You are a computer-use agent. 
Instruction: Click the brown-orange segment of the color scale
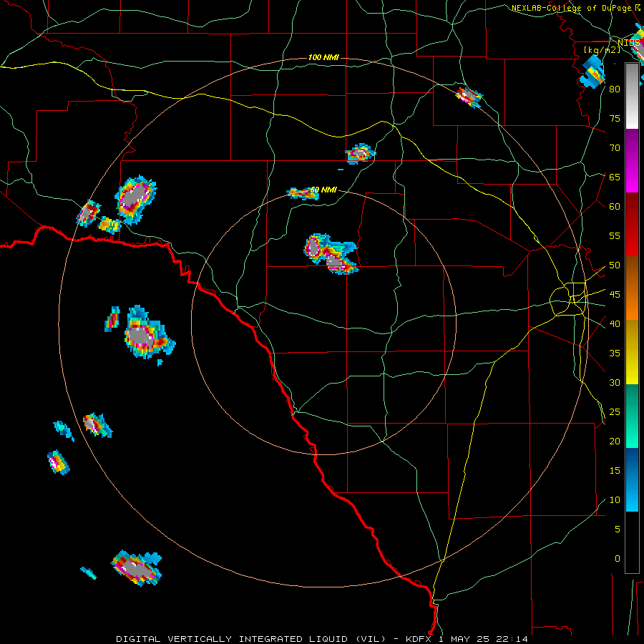tap(632, 288)
